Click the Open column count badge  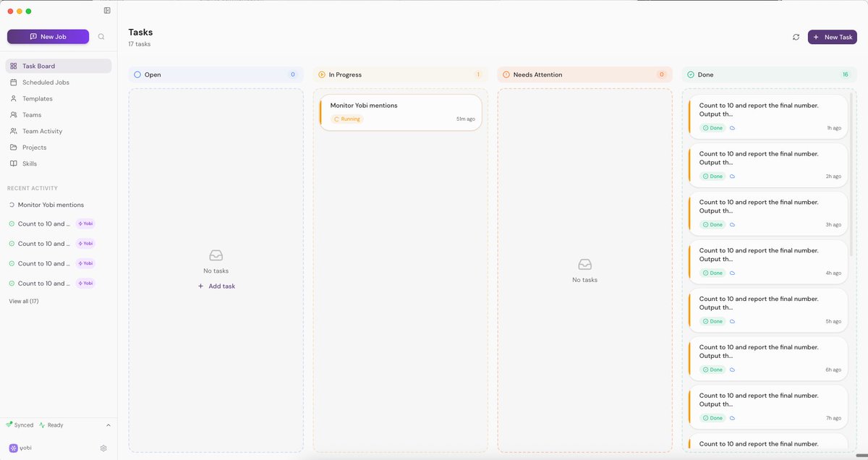point(293,74)
